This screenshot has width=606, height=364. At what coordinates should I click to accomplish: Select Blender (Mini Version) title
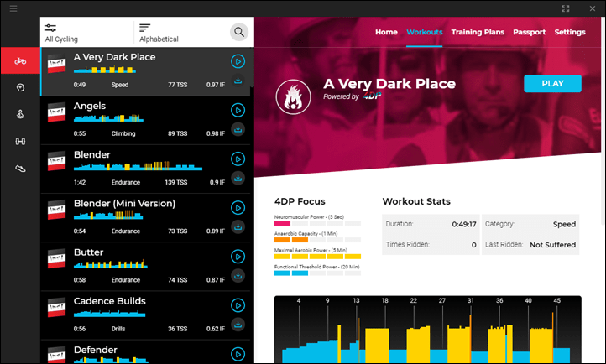[124, 204]
